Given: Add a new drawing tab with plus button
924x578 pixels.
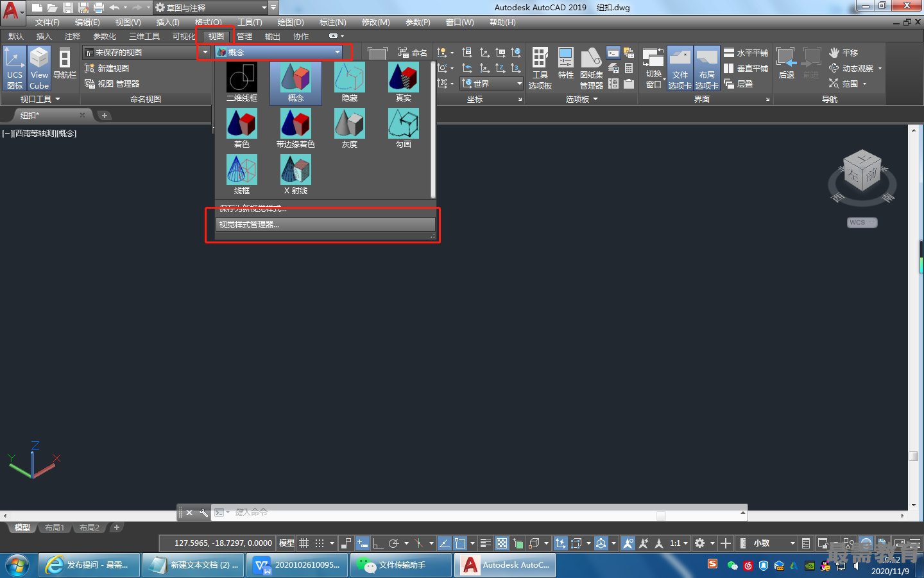Looking at the screenshot, I should pyautogui.click(x=105, y=116).
